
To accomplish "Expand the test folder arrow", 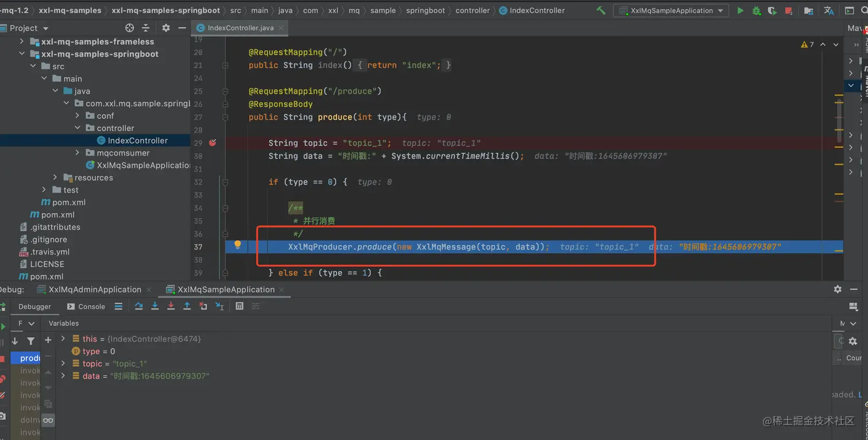I will (44, 190).
